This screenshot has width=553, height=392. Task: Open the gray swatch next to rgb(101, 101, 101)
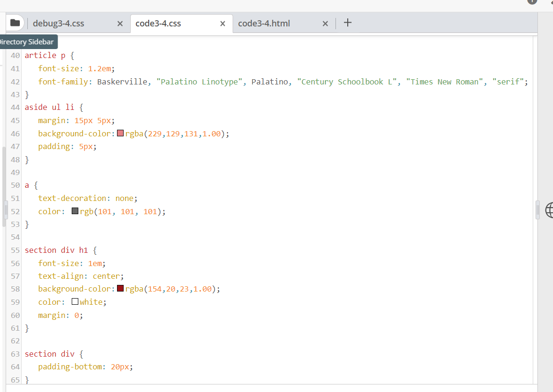75,211
